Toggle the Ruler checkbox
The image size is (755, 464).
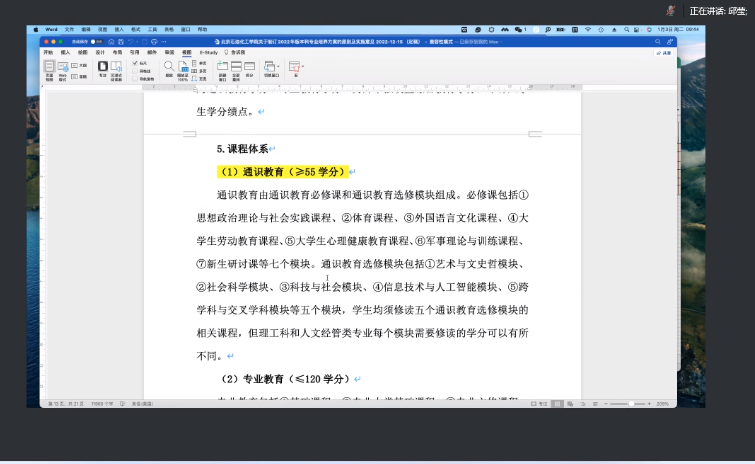point(135,63)
